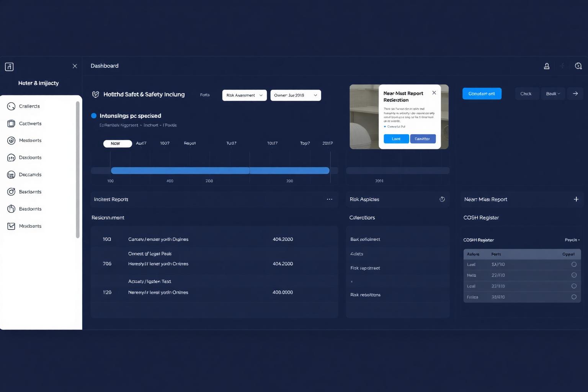Image resolution: width=588 pixels, height=392 pixels.
Task: Click the Bax sofloinect list item
Action: coord(365,239)
